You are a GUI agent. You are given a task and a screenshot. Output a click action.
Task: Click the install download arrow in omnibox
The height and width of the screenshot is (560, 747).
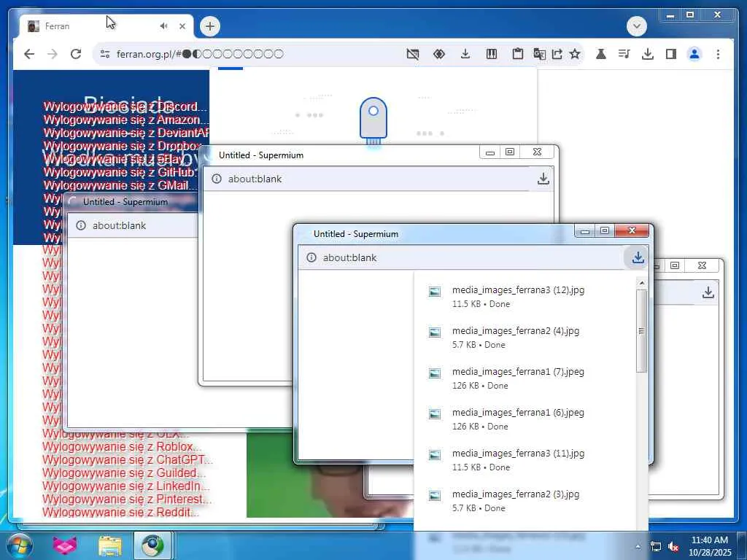[x=465, y=54]
